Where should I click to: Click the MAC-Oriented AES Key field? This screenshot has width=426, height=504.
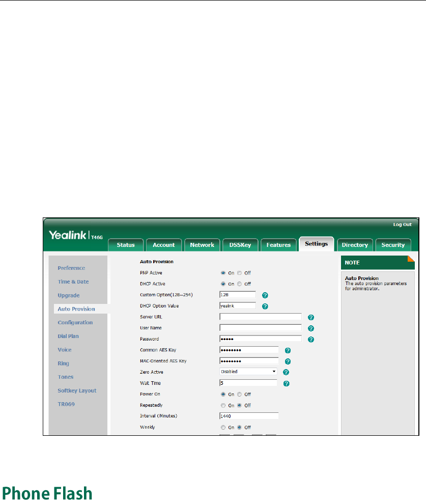249,361
